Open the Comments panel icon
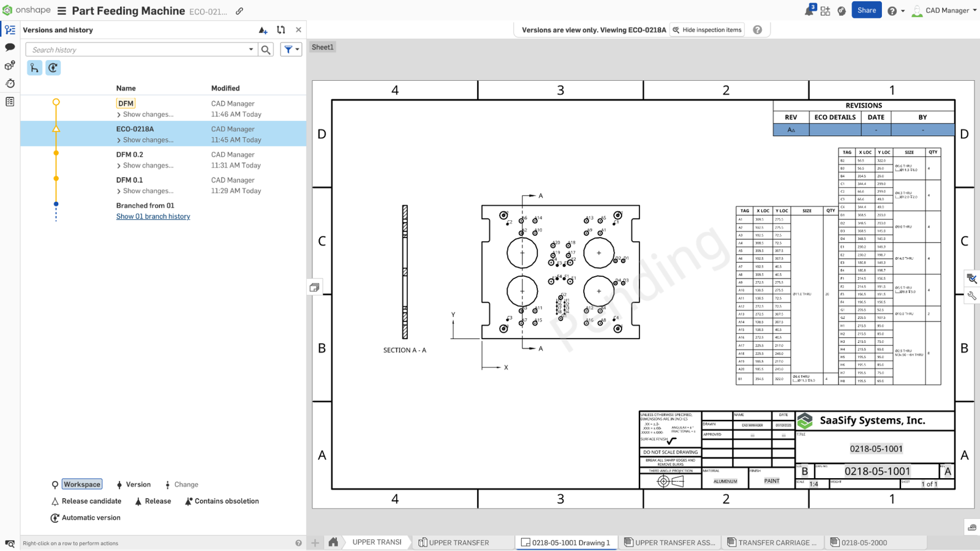 click(x=9, y=47)
